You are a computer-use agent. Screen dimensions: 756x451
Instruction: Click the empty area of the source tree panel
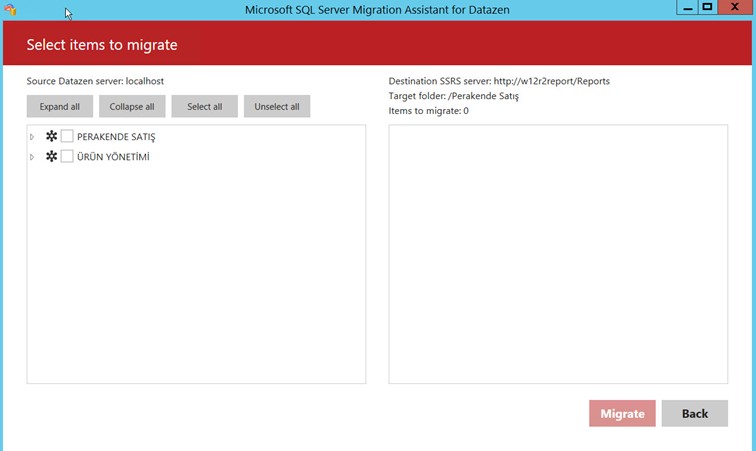[196, 280]
